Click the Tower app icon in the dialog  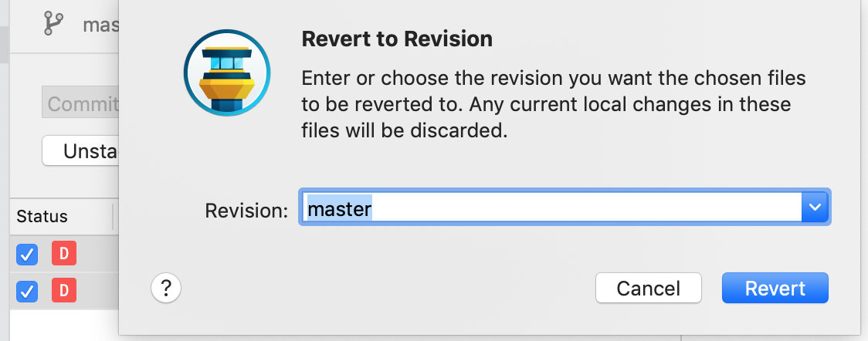coord(226,75)
